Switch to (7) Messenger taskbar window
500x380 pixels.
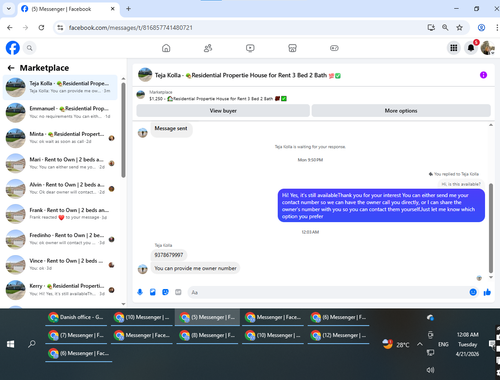[76, 335]
